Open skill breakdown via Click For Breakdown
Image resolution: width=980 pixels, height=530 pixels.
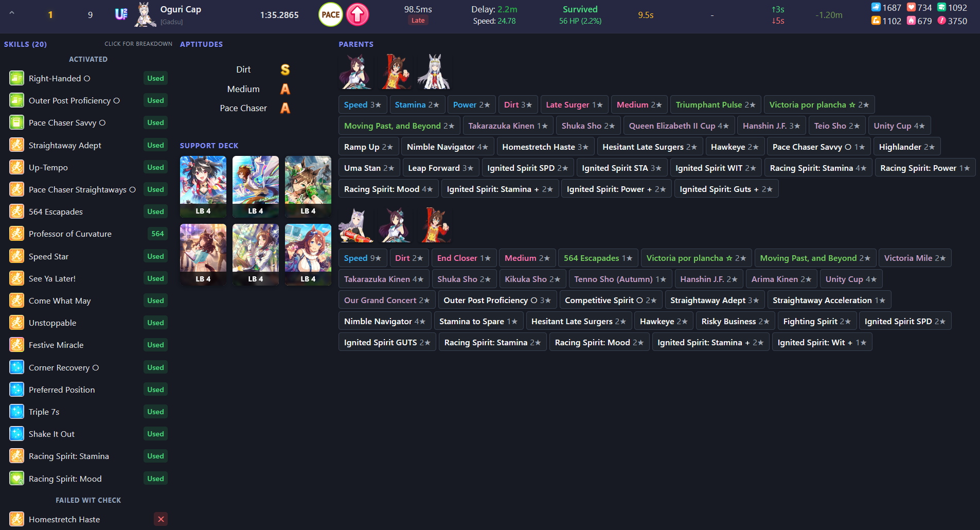click(138, 44)
